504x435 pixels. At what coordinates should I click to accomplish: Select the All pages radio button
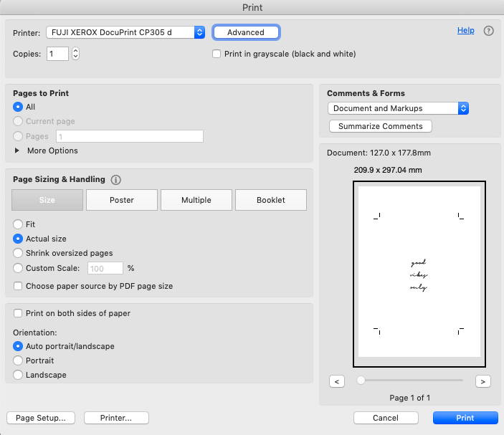click(x=18, y=107)
